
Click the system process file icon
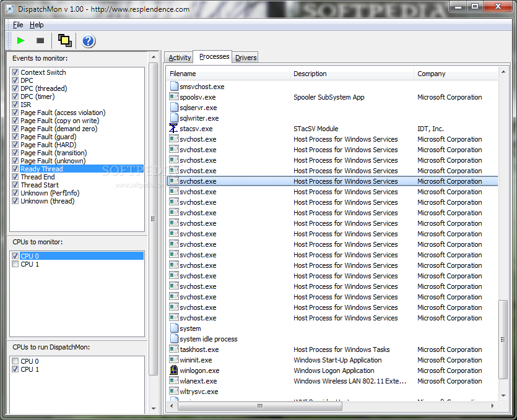[174, 328]
